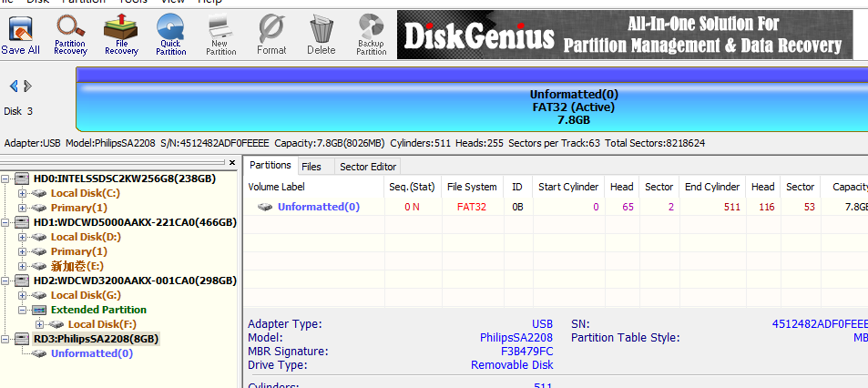Click the 0B ID cell
Screen dimensions: 868x388
(x=517, y=207)
